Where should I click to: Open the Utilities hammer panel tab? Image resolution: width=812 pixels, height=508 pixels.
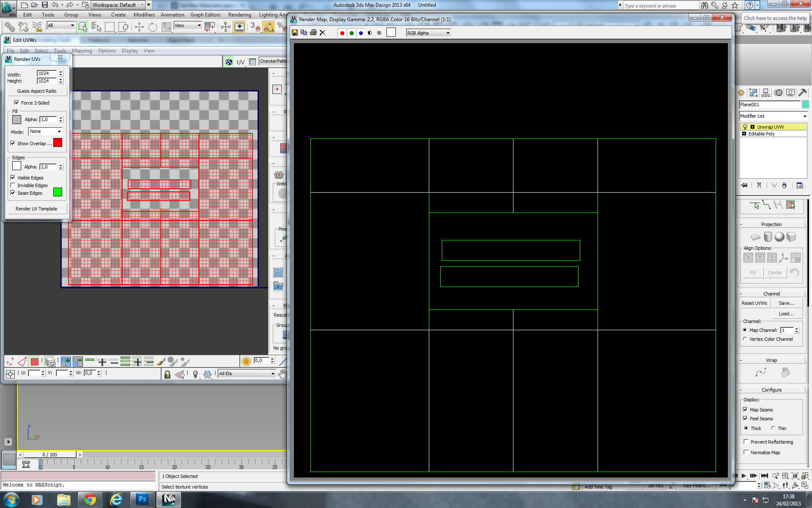click(x=802, y=93)
